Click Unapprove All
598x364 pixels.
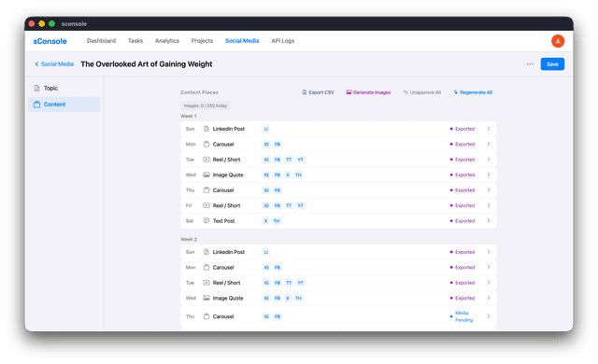(x=422, y=92)
